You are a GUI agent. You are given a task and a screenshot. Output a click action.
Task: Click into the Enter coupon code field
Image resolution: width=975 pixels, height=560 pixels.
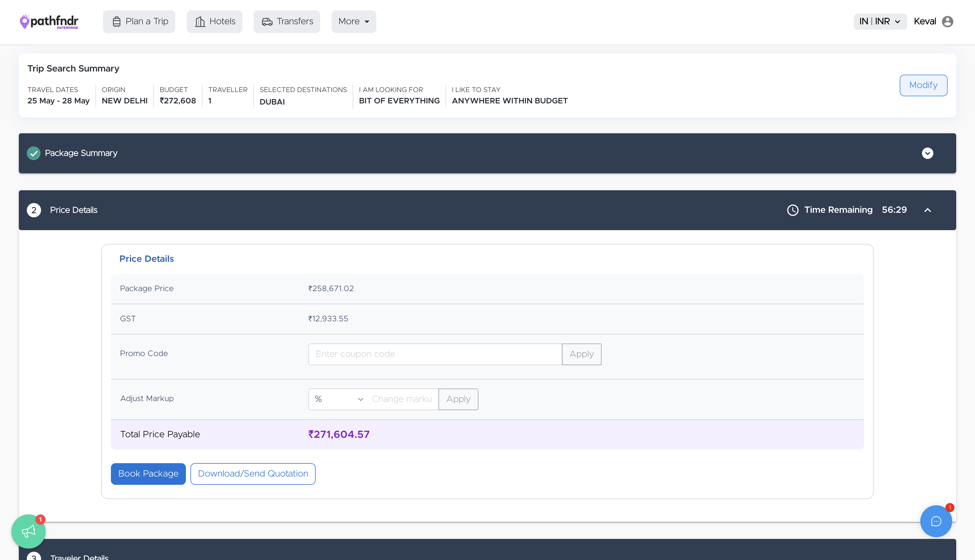pos(435,354)
